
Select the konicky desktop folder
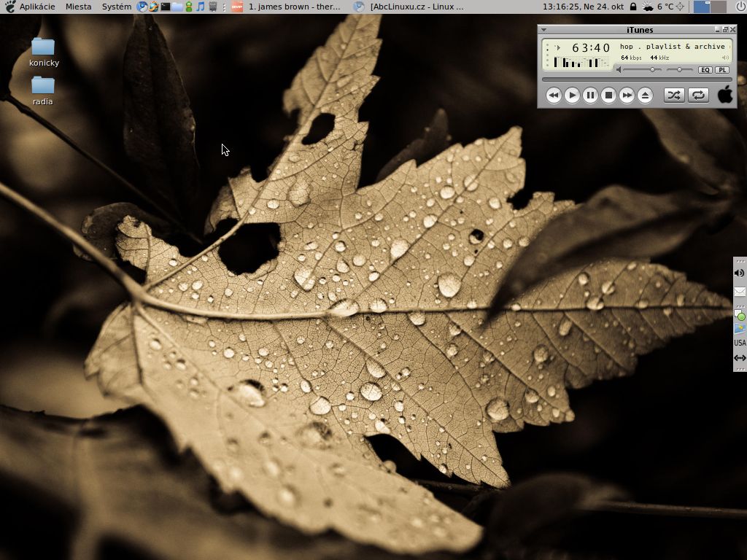(44, 52)
